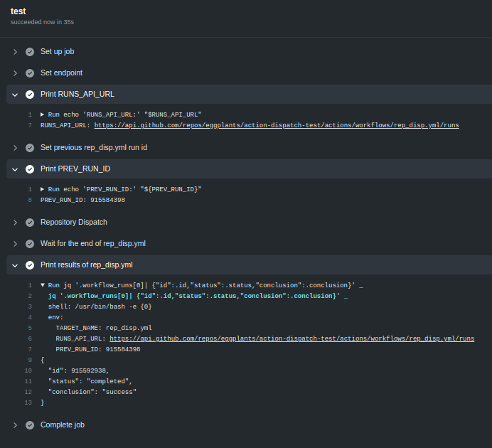492x448 pixels.
Task: Click the Print PREV_RUN_ID step title
Action: [x=75, y=169]
